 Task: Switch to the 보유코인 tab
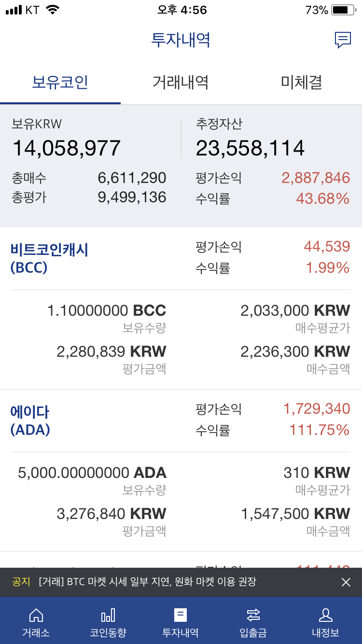[60, 82]
